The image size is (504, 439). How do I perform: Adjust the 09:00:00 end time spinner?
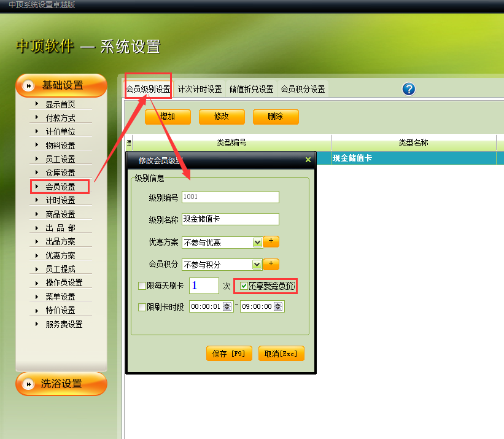pos(278,306)
